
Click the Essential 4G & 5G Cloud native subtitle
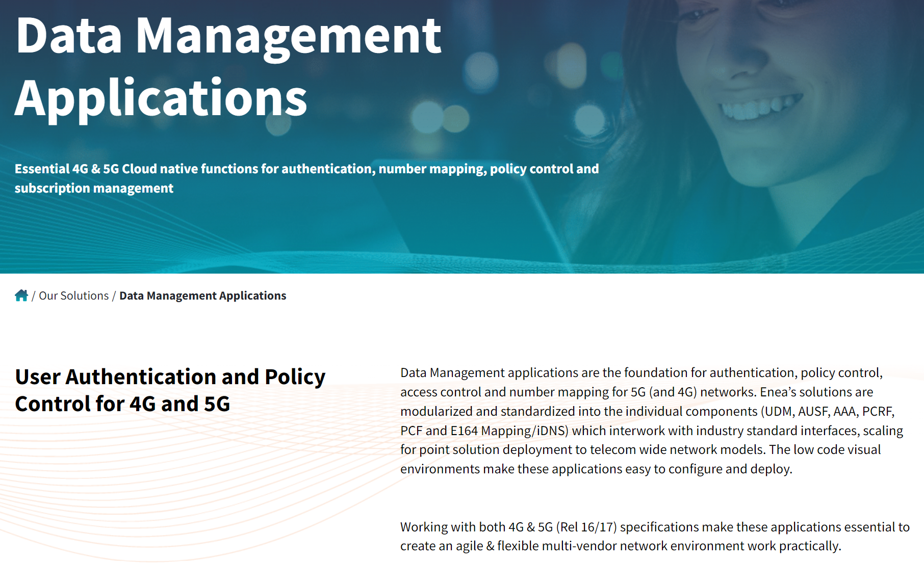tap(306, 178)
